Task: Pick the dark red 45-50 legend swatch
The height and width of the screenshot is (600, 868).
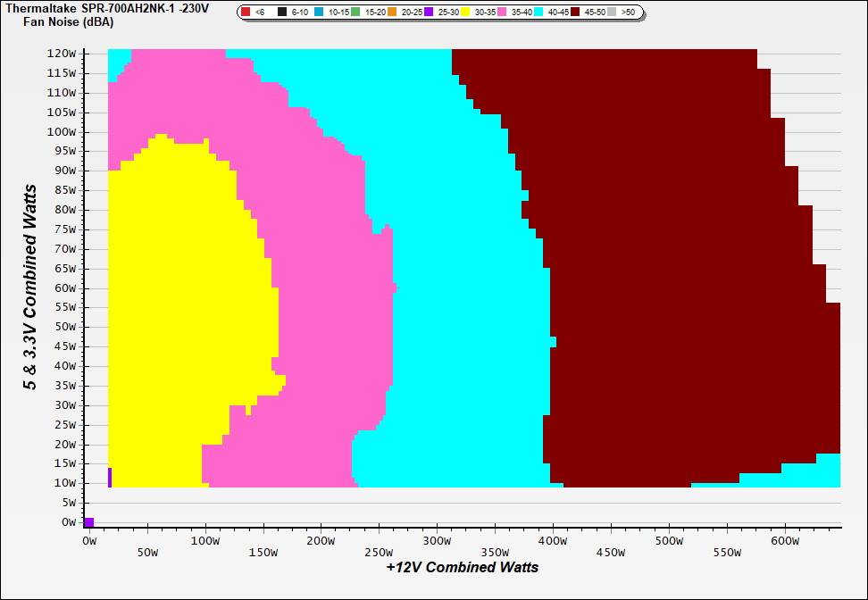Action: click(576, 12)
